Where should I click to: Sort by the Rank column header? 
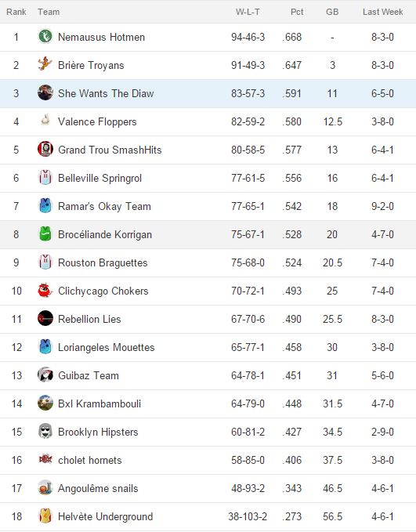pos(16,12)
